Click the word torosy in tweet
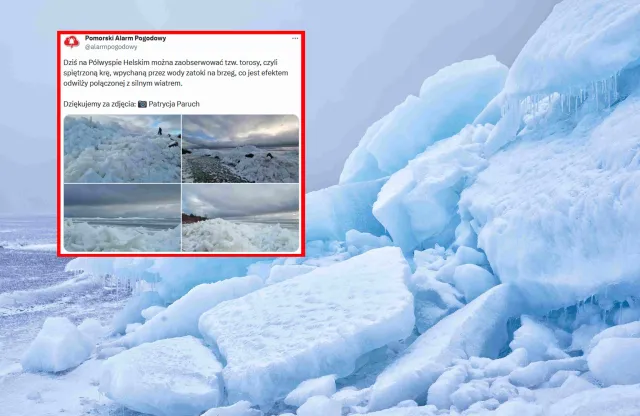 [x=248, y=63]
